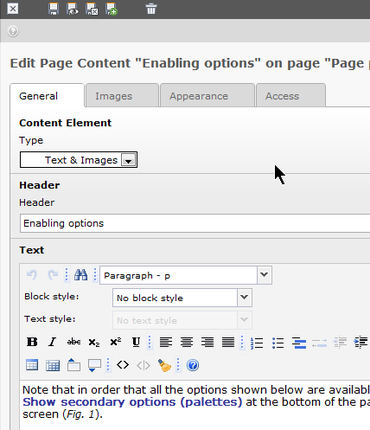Click into the rich text body area
The width and height of the screenshot is (370, 430).
tap(195, 405)
